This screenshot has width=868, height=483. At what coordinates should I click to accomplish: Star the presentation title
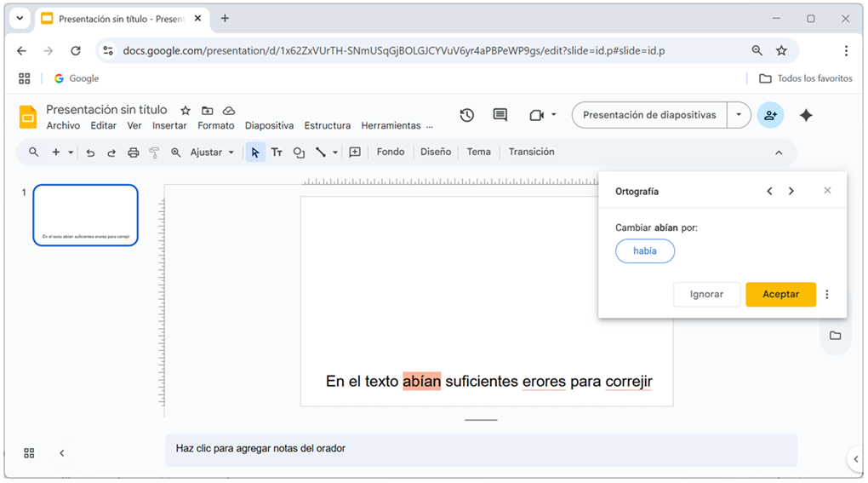(186, 111)
